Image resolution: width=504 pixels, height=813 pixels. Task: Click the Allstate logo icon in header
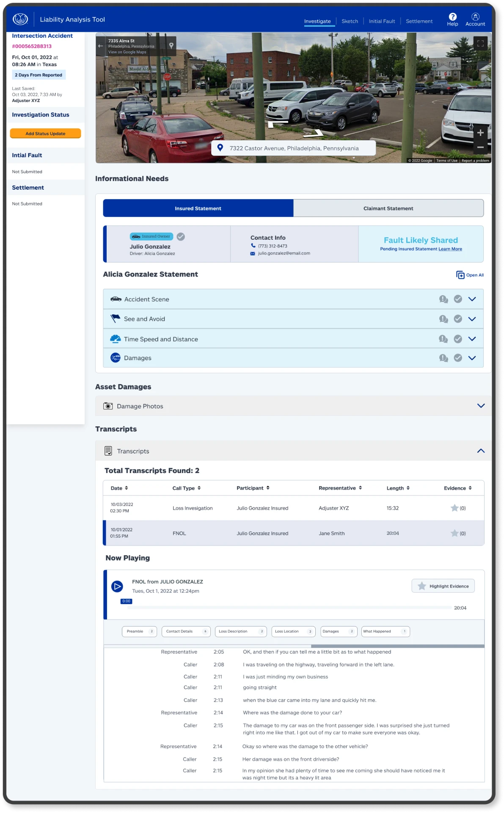coord(20,19)
